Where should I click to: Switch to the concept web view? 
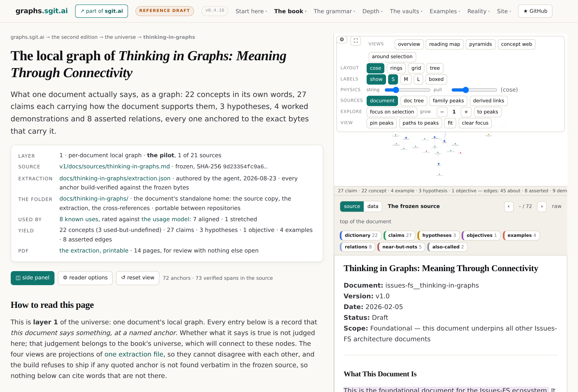click(x=516, y=44)
